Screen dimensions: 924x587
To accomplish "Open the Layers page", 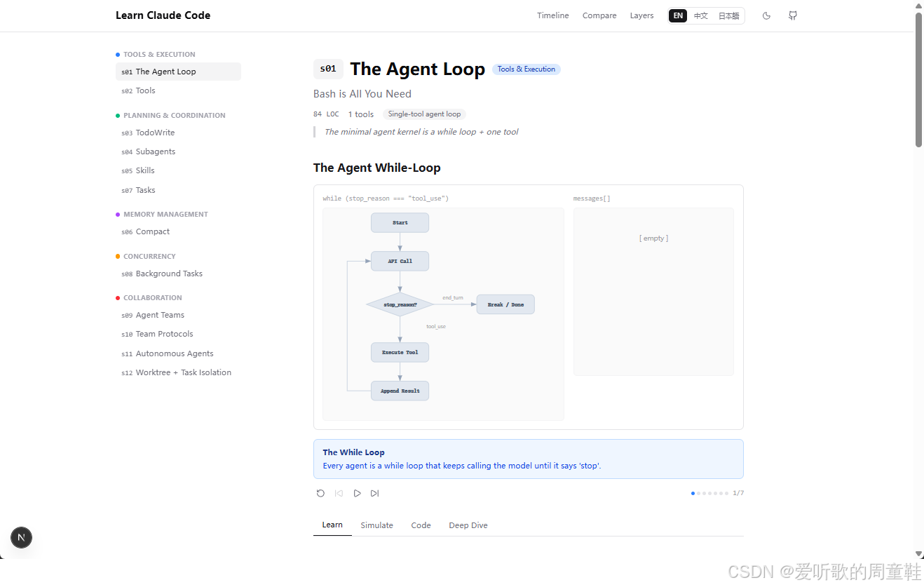I will click(641, 15).
